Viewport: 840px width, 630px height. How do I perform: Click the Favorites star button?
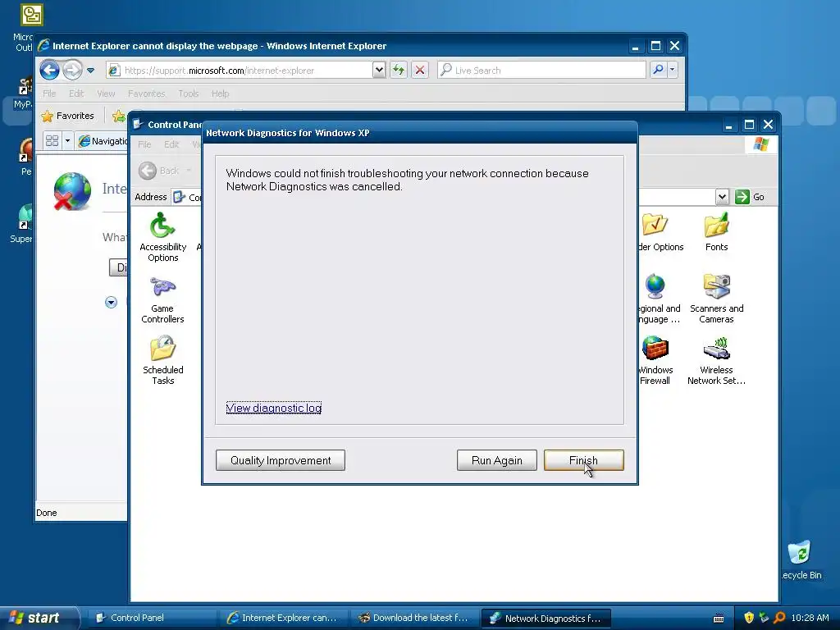[67, 116]
